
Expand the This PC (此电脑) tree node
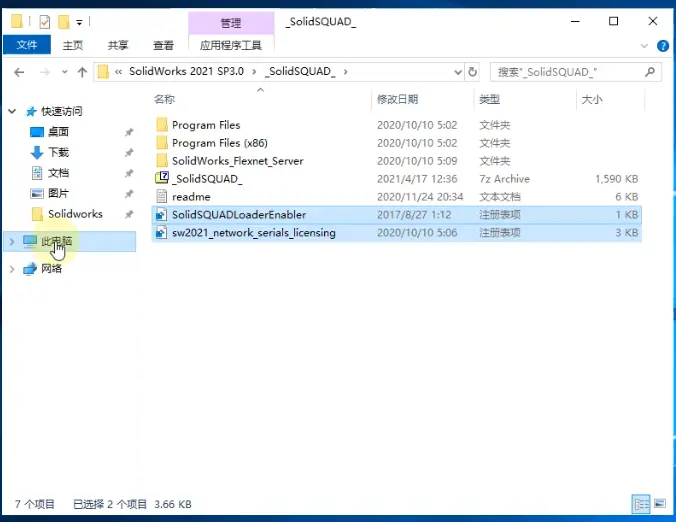(12, 241)
